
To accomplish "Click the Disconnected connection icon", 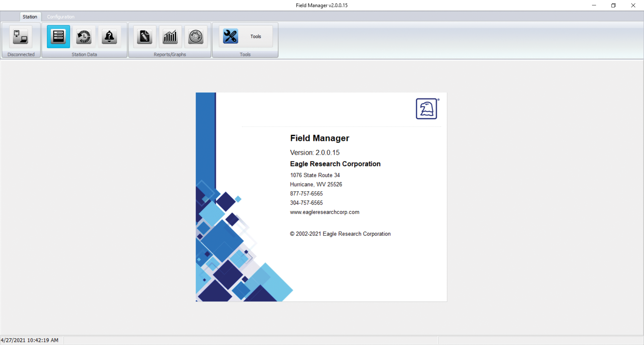I will [21, 37].
